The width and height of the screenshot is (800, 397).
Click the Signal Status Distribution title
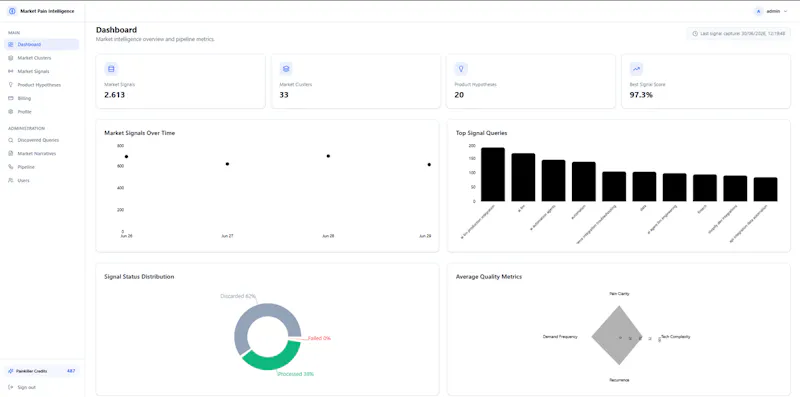click(139, 277)
